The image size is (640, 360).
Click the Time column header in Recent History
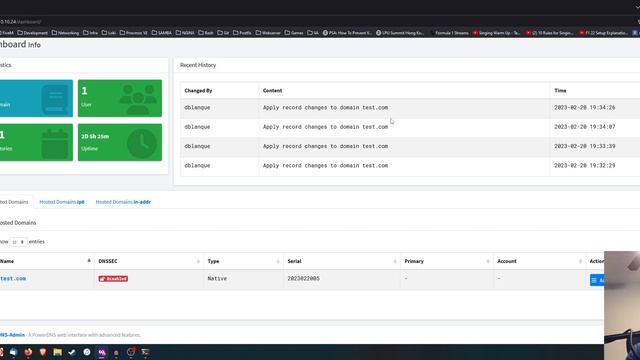(x=560, y=91)
